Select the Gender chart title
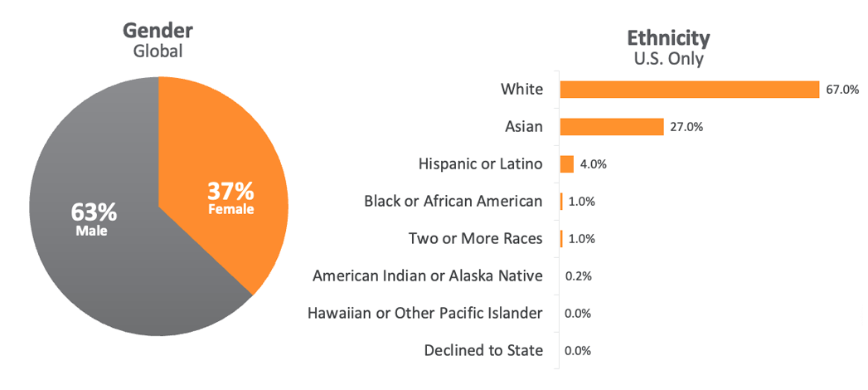The height and width of the screenshot is (390, 868). tap(158, 31)
